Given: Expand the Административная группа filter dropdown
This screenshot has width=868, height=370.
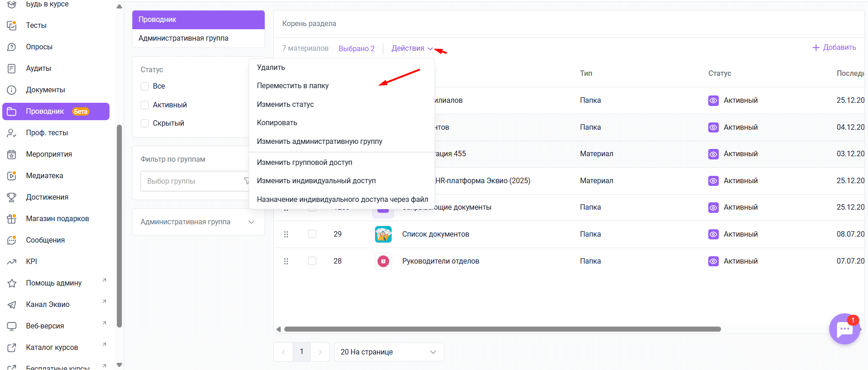Looking at the screenshot, I should (251, 222).
